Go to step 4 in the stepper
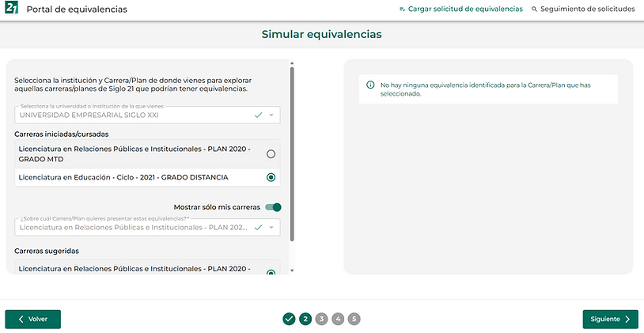 pos(338,319)
